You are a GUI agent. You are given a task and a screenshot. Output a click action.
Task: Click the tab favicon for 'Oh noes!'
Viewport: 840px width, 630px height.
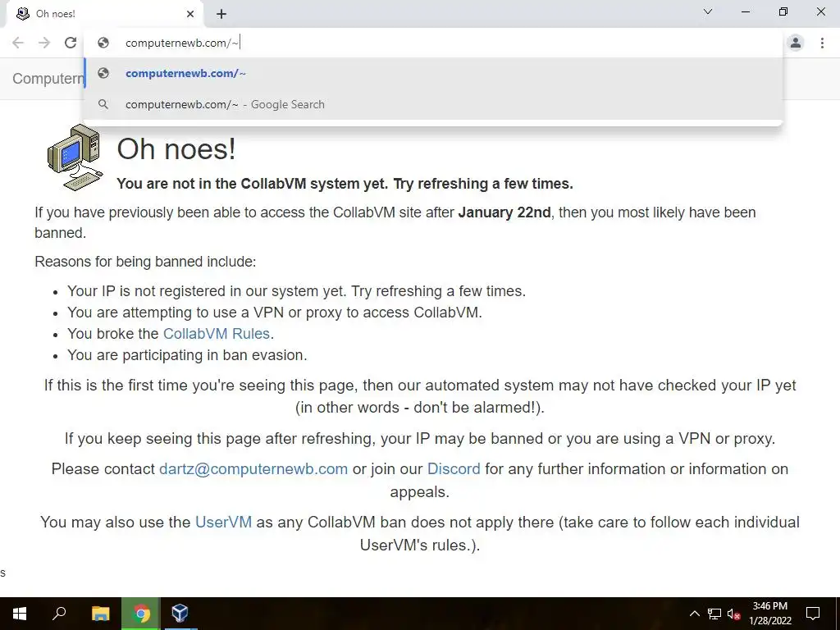pyautogui.click(x=23, y=14)
